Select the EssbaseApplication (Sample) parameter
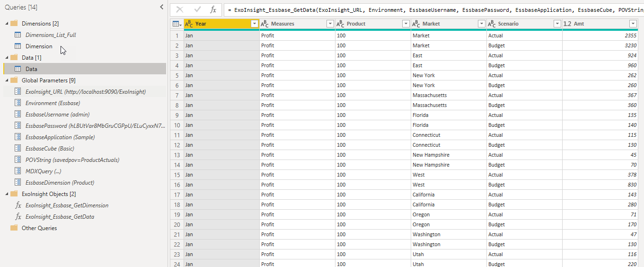644x267 pixels. tap(60, 137)
